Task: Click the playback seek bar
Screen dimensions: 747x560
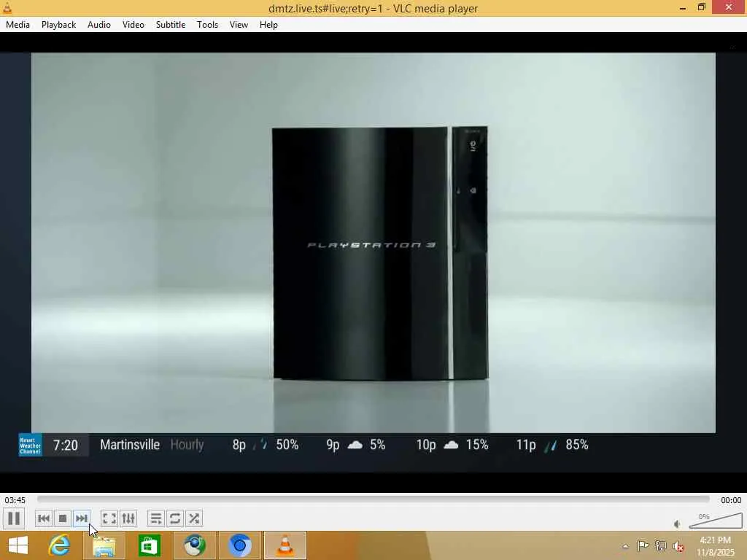Action: [373, 499]
